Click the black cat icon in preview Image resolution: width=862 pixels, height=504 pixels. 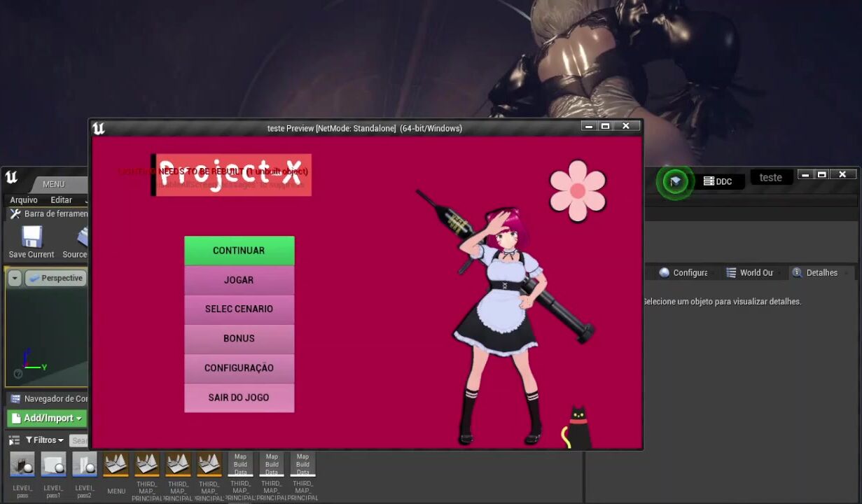pyautogui.click(x=577, y=428)
